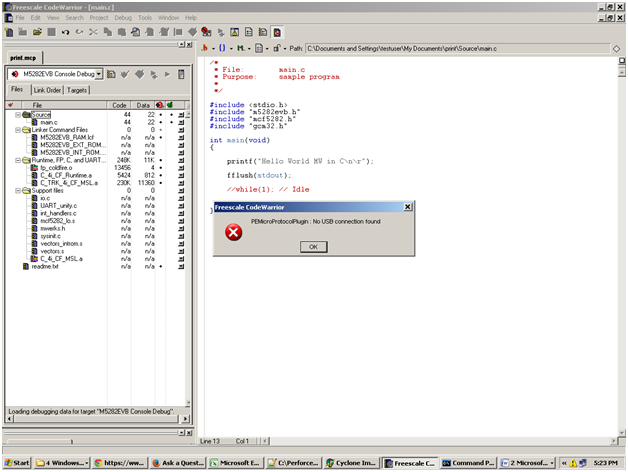This screenshot has width=628, height=472.
Task: Click project panel horizontal scrollbar right arrow
Action: tap(185, 419)
